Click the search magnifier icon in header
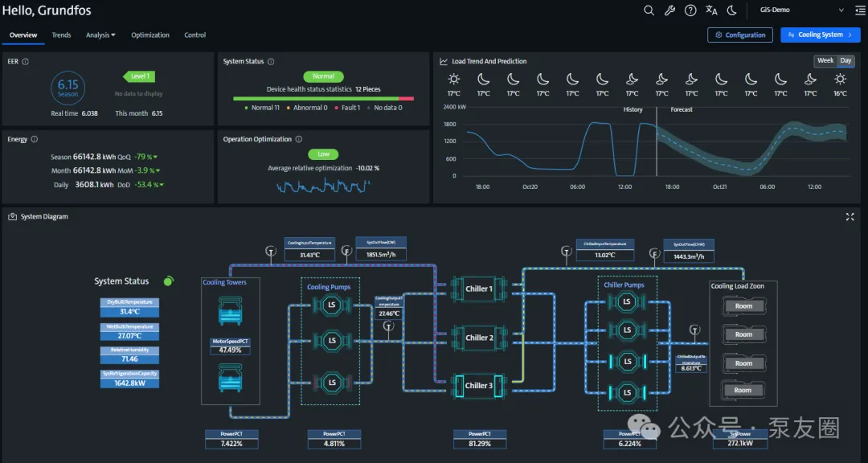The height and width of the screenshot is (463, 868). point(649,10)
